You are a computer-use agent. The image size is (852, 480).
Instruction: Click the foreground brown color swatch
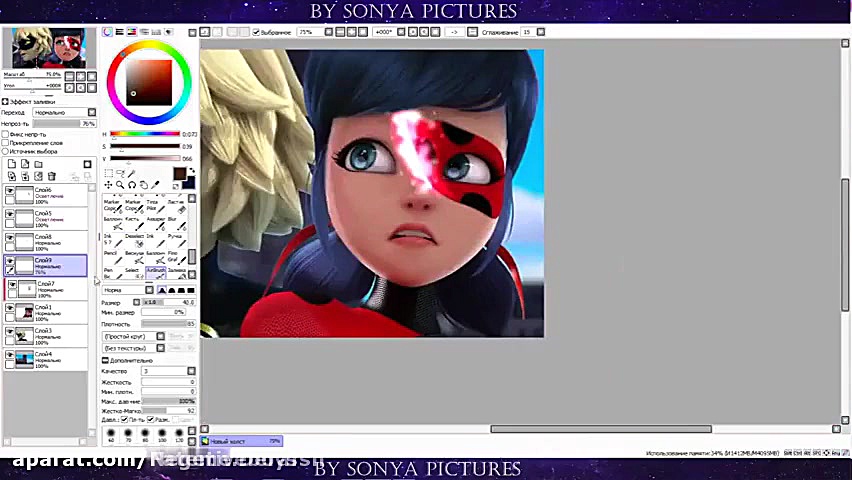click(x=180, y=173)
